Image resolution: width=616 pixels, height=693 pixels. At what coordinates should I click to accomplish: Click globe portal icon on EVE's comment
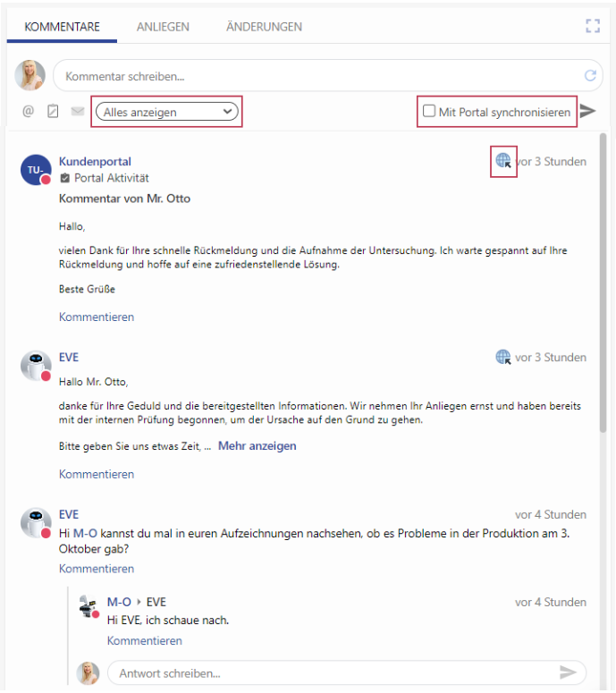(503, 357)
